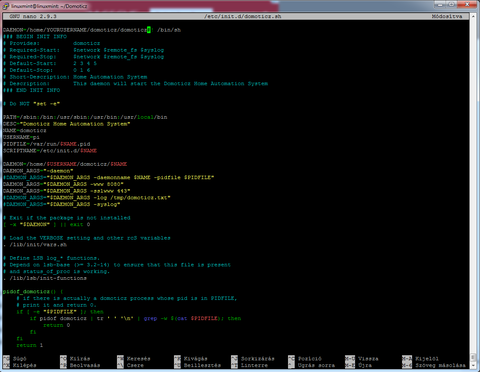Click the Required-Start line
The image size is (480, 372).
coord(83,50)
